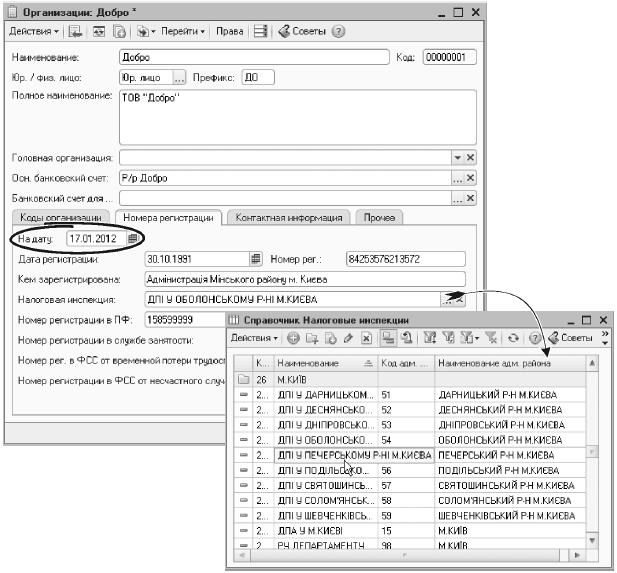617x573 pixels.
Task: Click the help question mark in organization toolbar
Action: coord(339,32)
